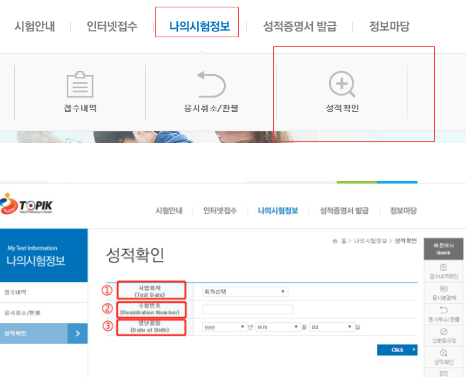Click the home icon in the breadcrumb
This screenshot has height=381, width=475.
(335, 241)
